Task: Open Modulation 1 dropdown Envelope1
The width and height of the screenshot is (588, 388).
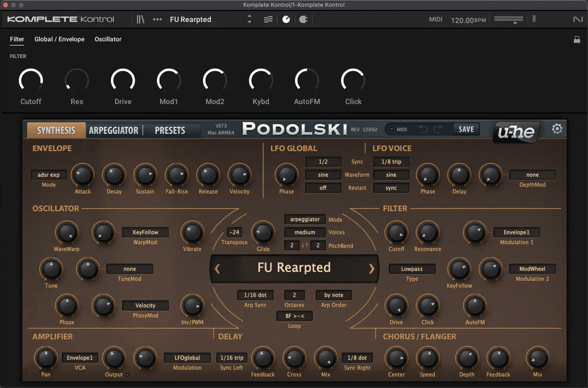Action: [516, 232]
